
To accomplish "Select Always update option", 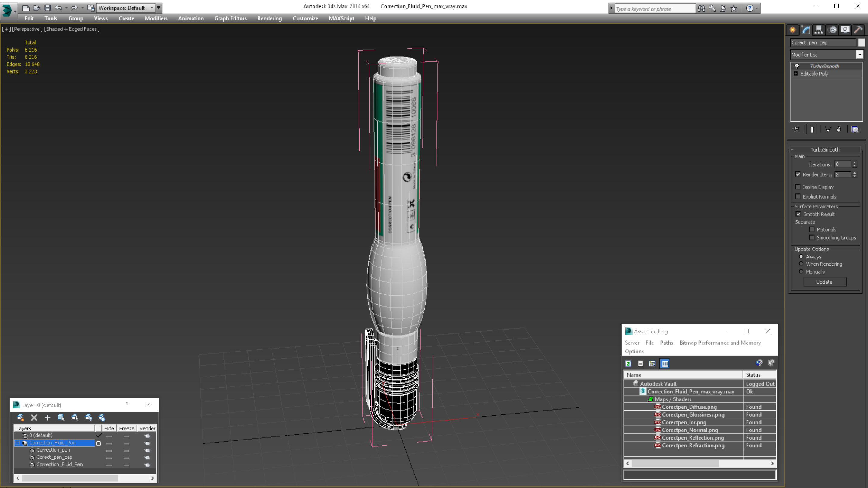I will tap(801, 256).
